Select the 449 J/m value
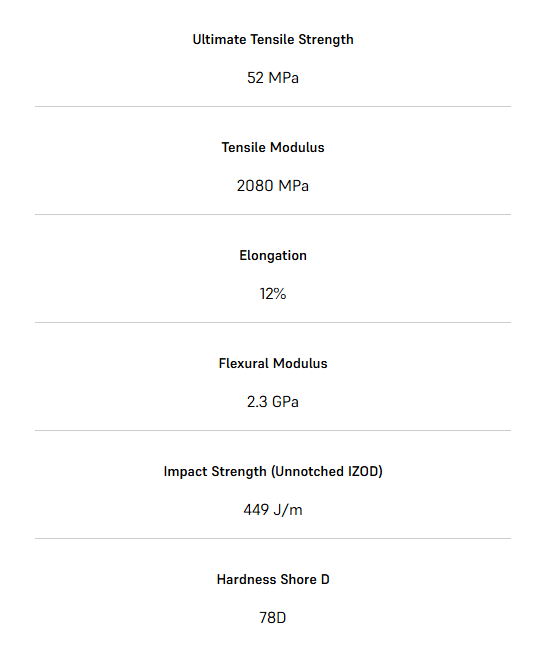The width and height of the screenshot is (548, 645). [273, 510]
